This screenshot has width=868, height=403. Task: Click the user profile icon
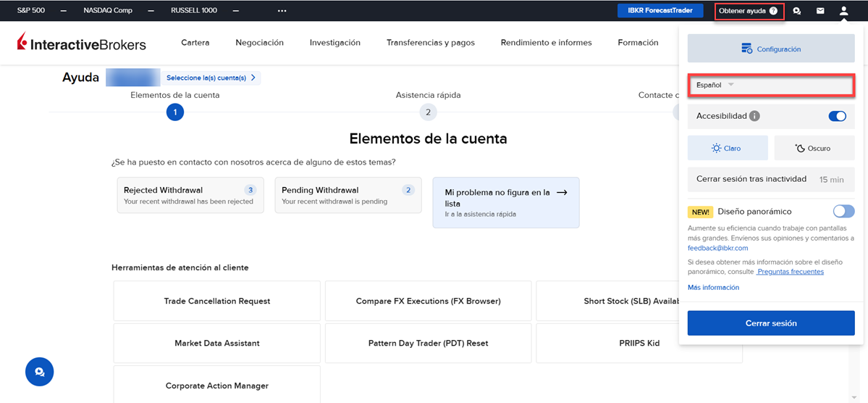pyautogui.click(x=843, y=11)
